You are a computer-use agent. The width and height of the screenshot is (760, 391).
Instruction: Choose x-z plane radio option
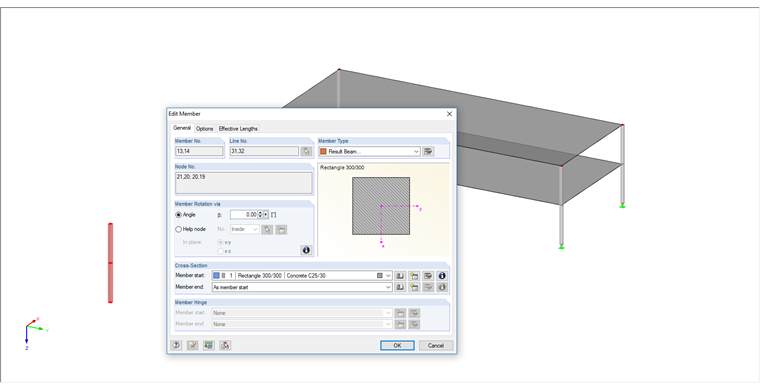(x=221, y=251)
